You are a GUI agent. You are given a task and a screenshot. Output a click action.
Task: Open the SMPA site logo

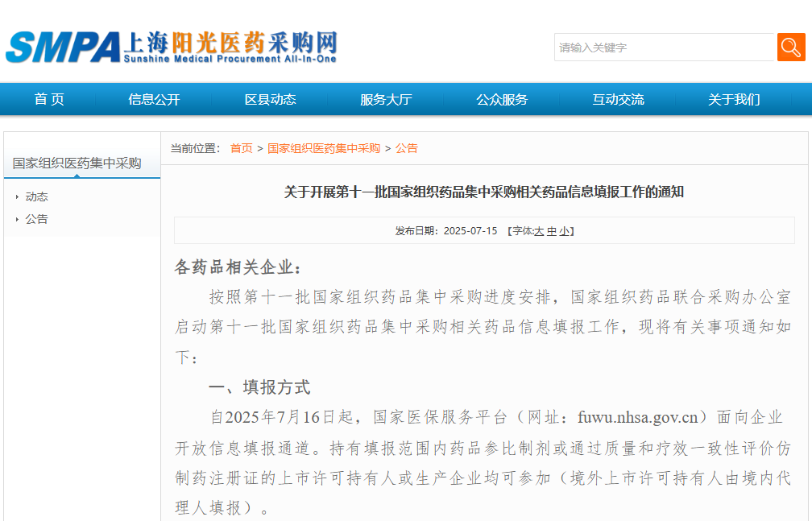coord(172,48)
